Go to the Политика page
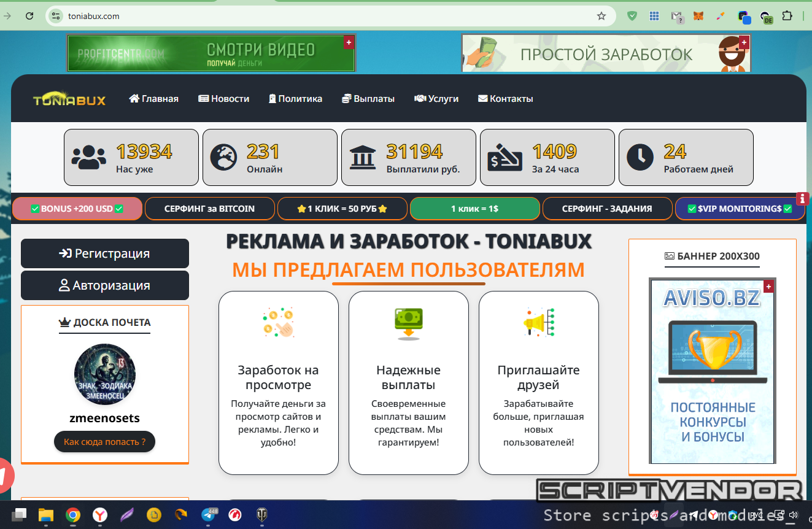The height and width of the screenshot is (529, 812). pyautogui.click(x=295, y=99)
